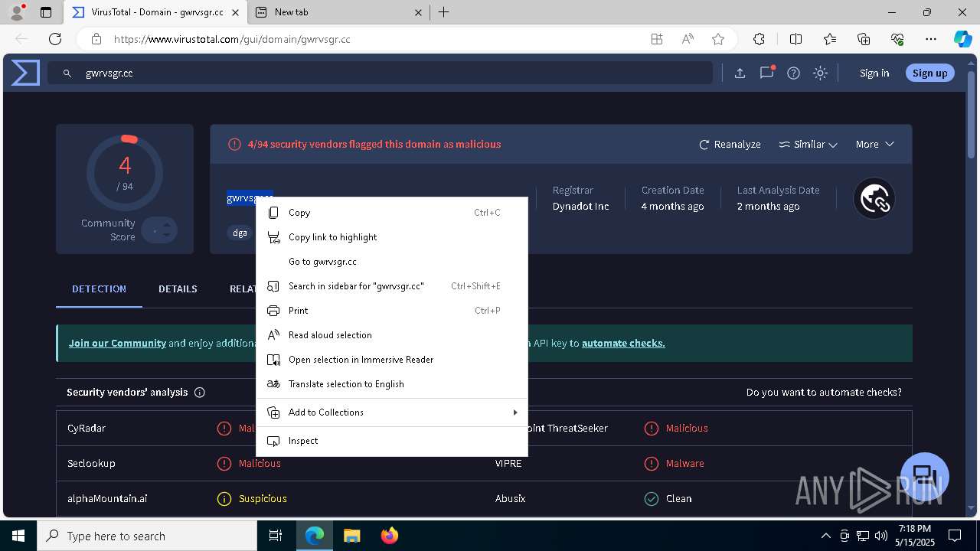The image size is (980, 551).
Task: Choose Copy from the context menu
Action: tap(391, 213)
